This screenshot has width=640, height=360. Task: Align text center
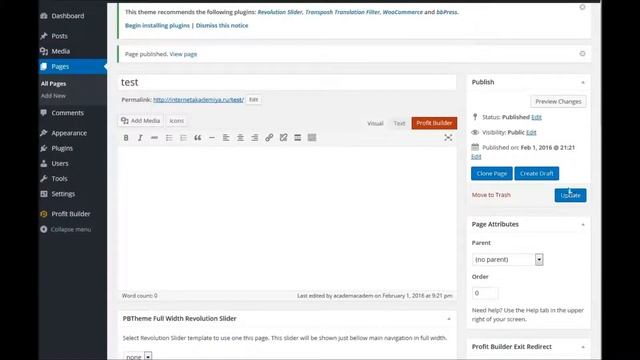240,138
